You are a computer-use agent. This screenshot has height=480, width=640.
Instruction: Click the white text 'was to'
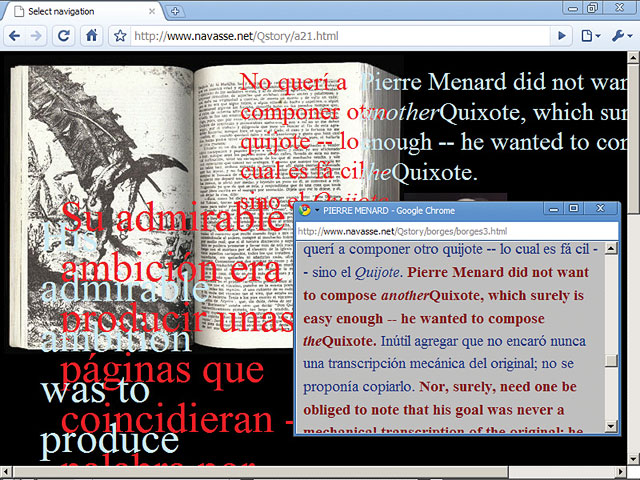(95, 391)
